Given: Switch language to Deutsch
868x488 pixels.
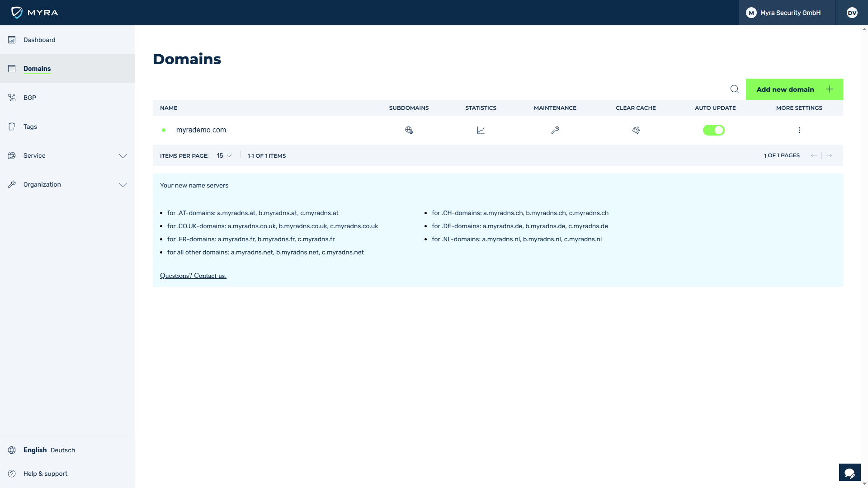Looking at the screenshot, I should [x=63, y=450].
